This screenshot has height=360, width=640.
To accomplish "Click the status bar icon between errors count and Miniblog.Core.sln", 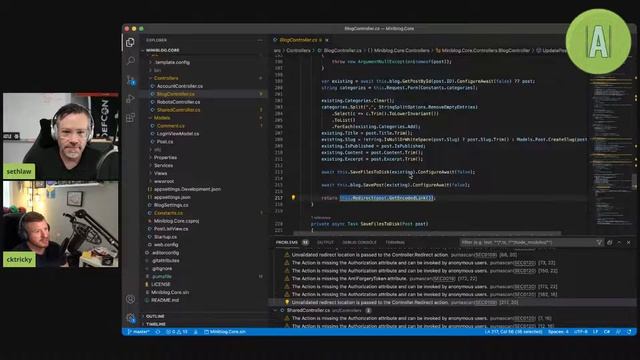I will click(x=196, y=332).
